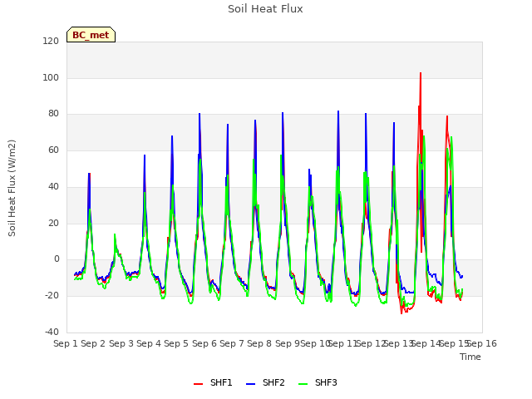The image size is (532, 399).
Task: Click the 100 y-axis tick label
Action: [x=51, y=77]
